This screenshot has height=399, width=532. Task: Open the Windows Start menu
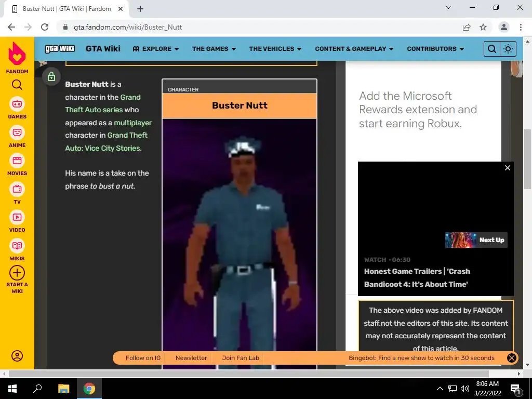12,389
